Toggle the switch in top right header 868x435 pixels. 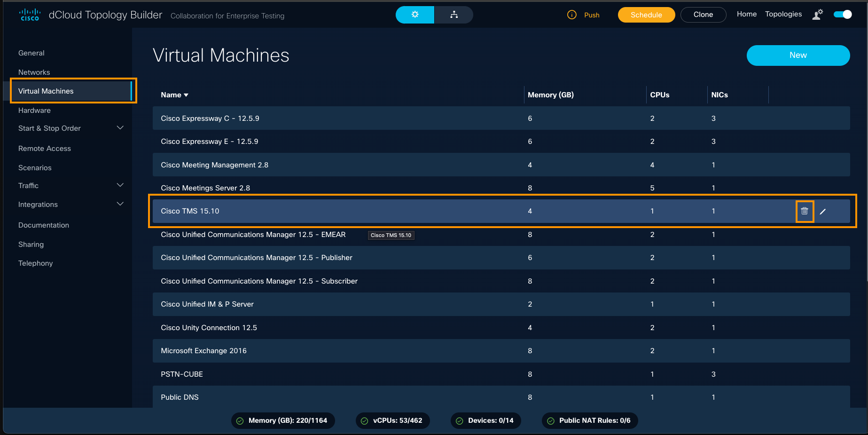click(x=843, y=15)
